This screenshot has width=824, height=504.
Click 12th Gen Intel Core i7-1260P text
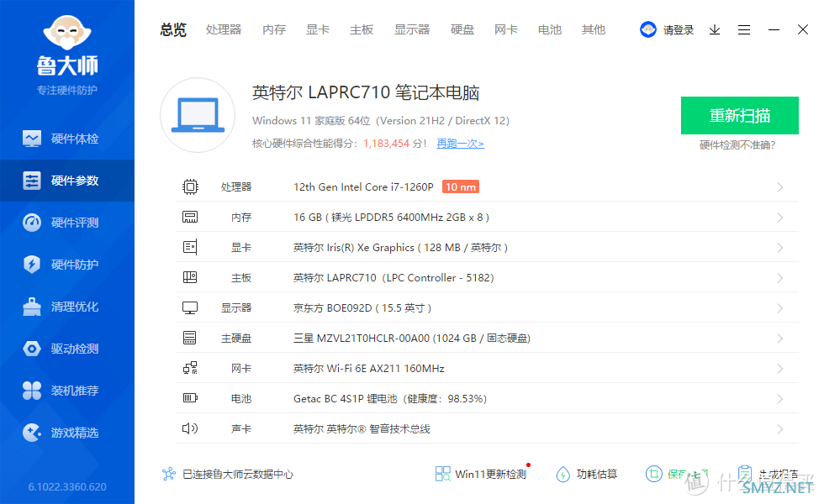[363, 186]
